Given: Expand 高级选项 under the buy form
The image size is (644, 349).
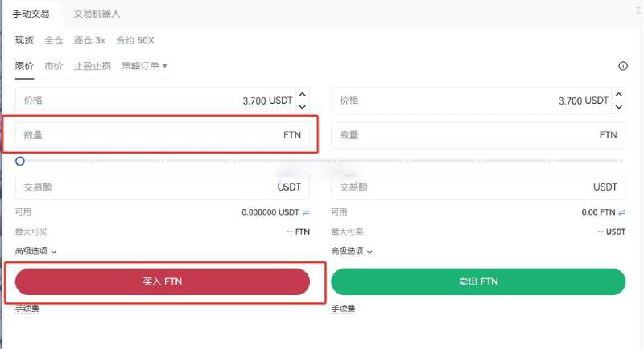Looking at the screenshot, I should 36,251.
